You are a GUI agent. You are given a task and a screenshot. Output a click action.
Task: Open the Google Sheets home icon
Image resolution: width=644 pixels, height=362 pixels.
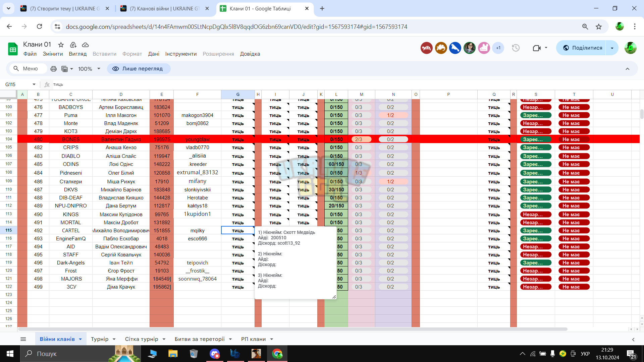coord(13,49)
